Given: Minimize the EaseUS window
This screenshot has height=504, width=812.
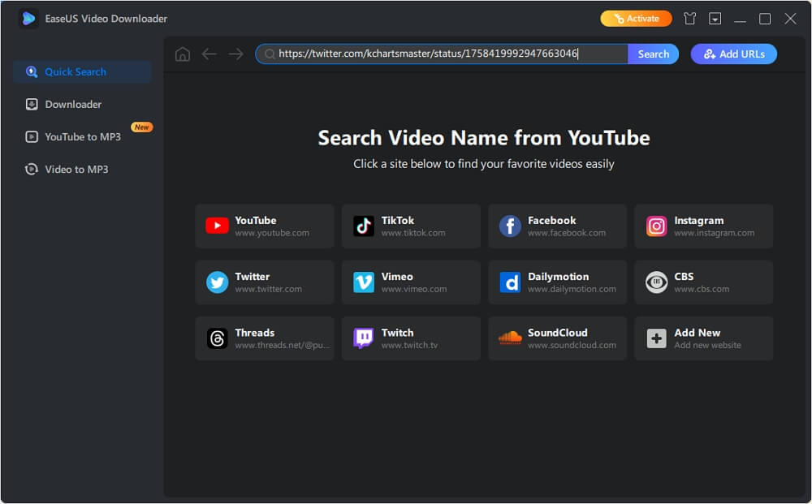Looking at the screenshot, I should 740,19.
